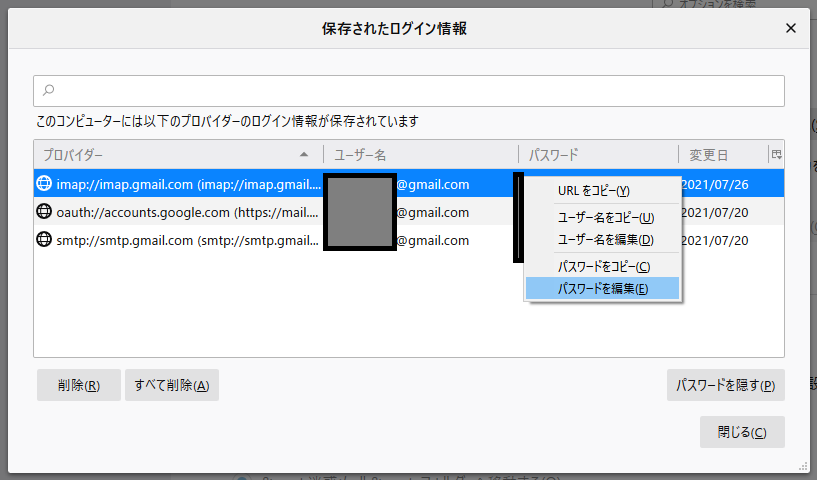Click @gmail.com username in imap row
This screenshot has height=480, width=817.
tap(433, 184)
